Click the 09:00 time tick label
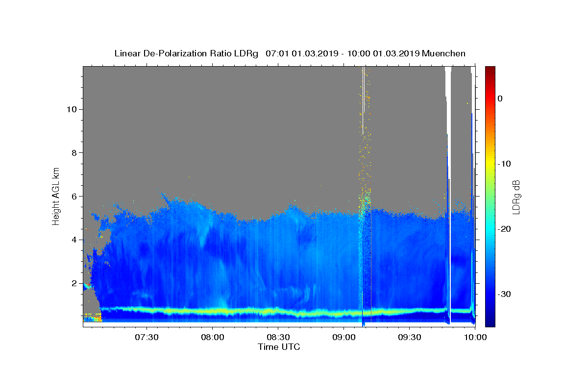This screenshot has width=588, height=392. pyautogui.click(x=344, y=337)
